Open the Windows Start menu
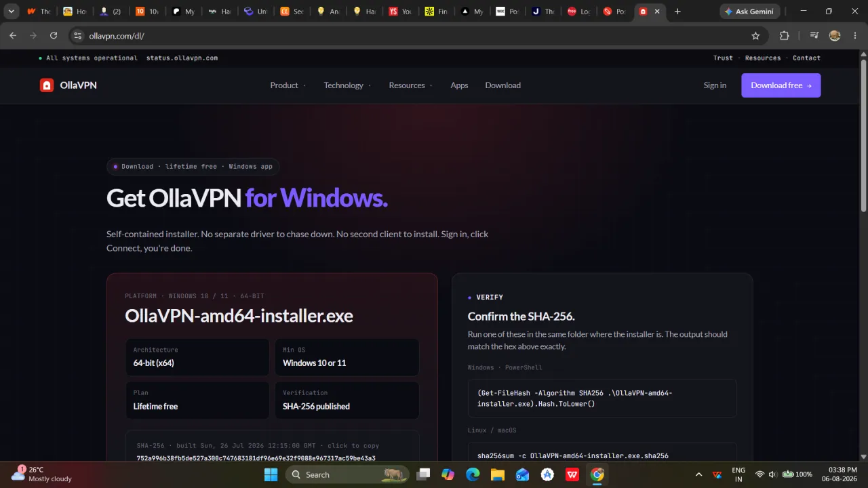Screen dimensions: 868x488 coord(271,474)
